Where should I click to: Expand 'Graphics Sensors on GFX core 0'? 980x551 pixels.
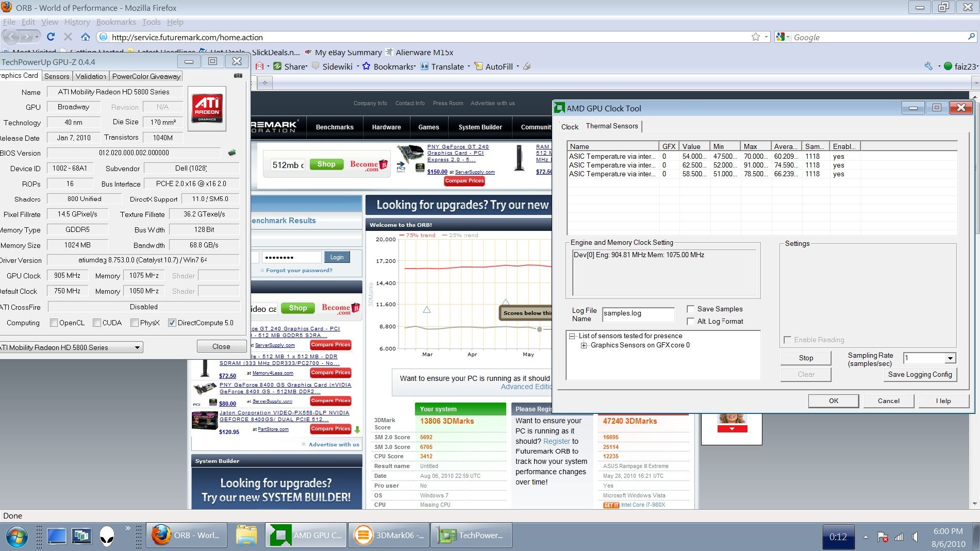pos(584,345)
